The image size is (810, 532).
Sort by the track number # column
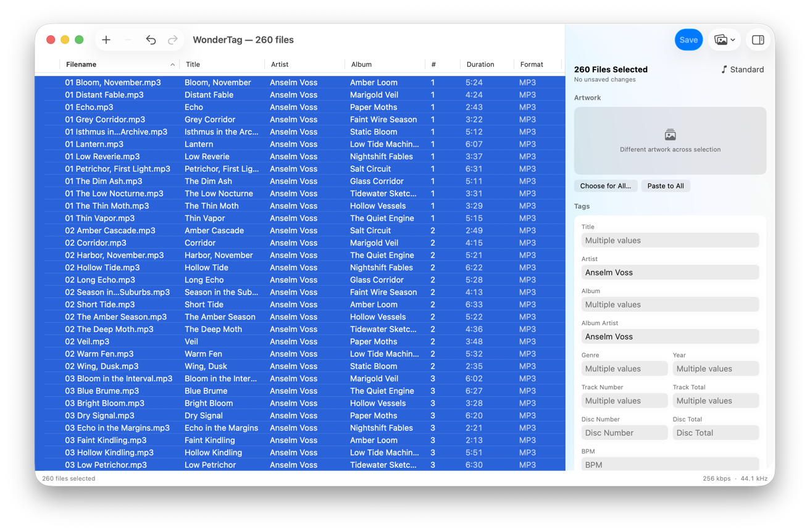click(443, 64)
